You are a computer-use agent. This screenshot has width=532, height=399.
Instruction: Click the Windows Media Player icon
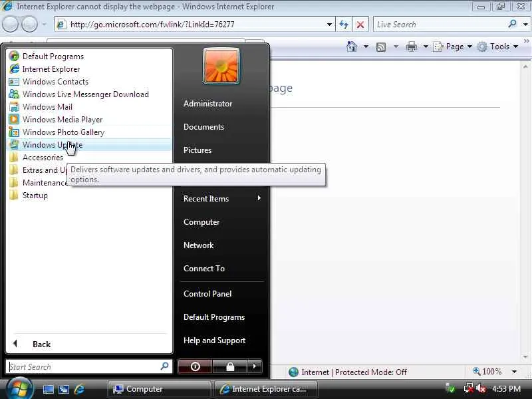coord(14,120)
